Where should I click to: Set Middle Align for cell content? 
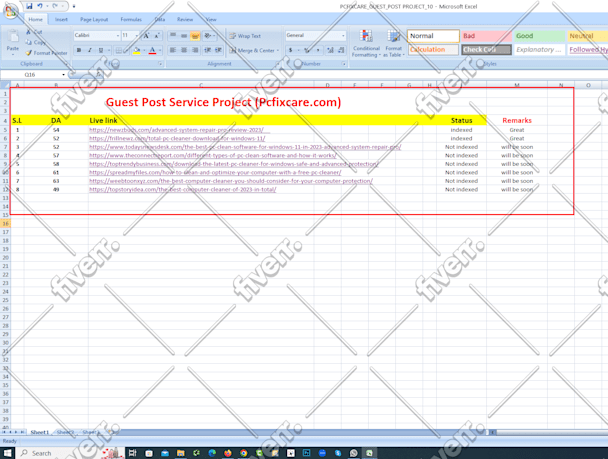(184, 36)
